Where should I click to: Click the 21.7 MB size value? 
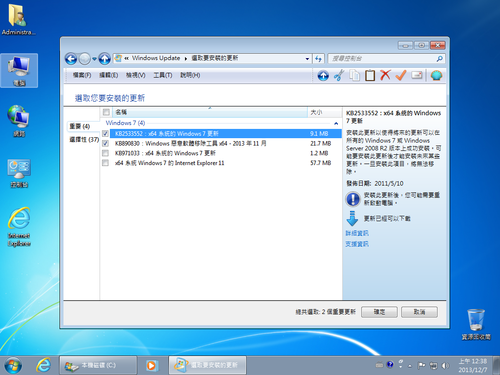pos(320,144)
